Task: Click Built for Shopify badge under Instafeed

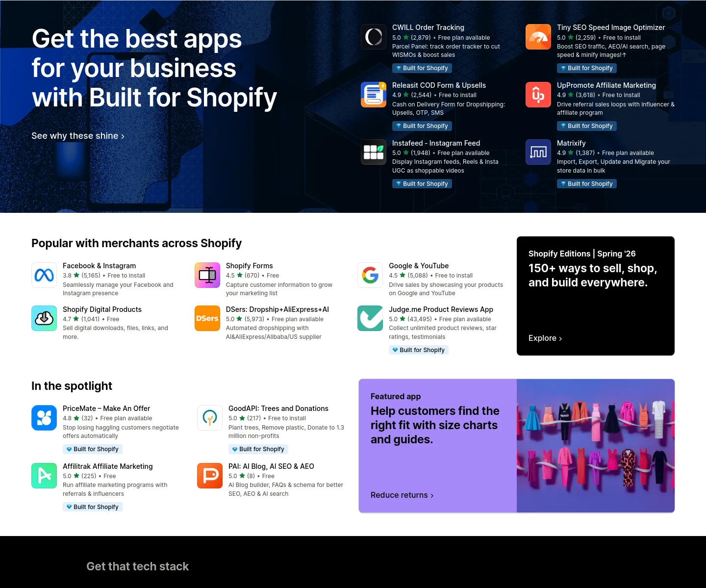Action: [x=422, y=184]
